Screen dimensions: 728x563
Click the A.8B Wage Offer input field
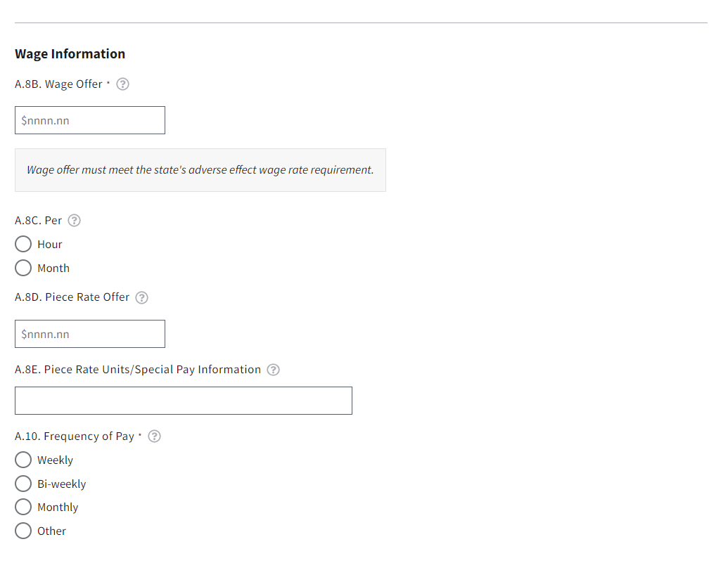pyautogui.click(x=90, y=121)
